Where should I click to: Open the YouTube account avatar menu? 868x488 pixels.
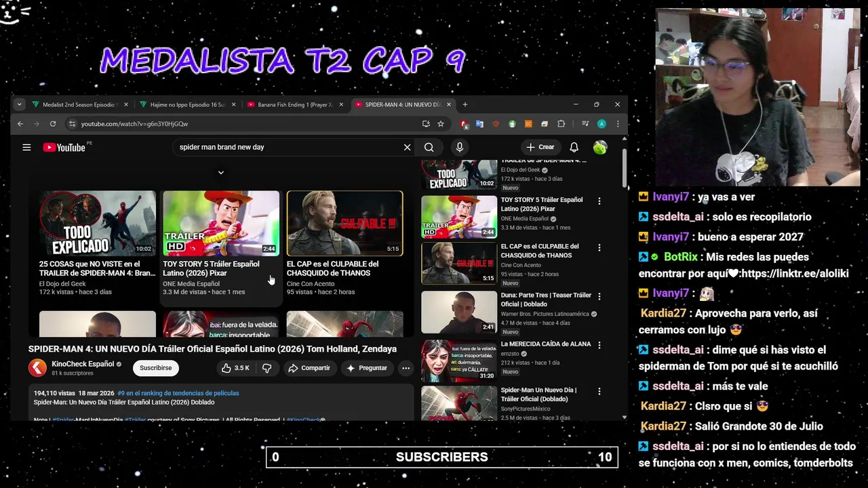click(599, 147)
